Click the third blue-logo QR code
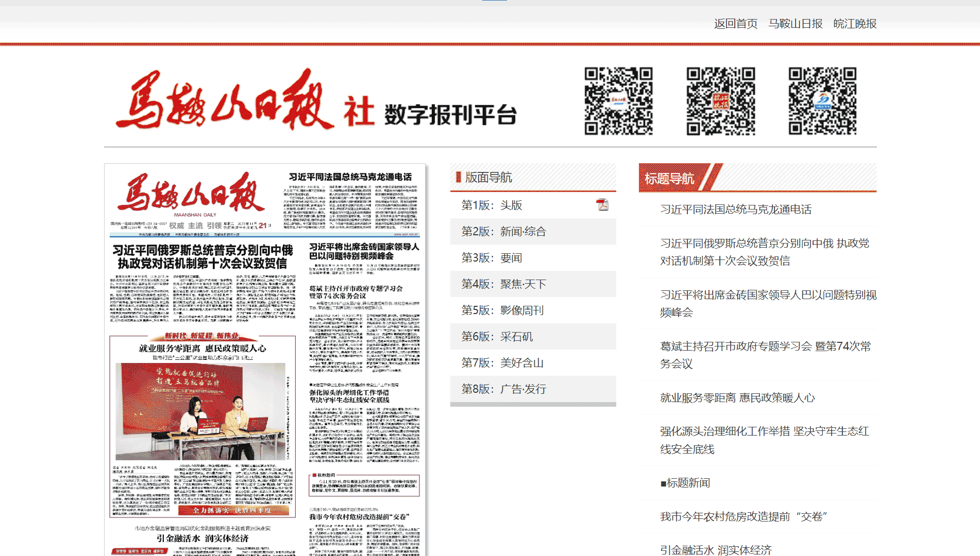The height and width of the screenshot is (556, 980). pos(823,101)
